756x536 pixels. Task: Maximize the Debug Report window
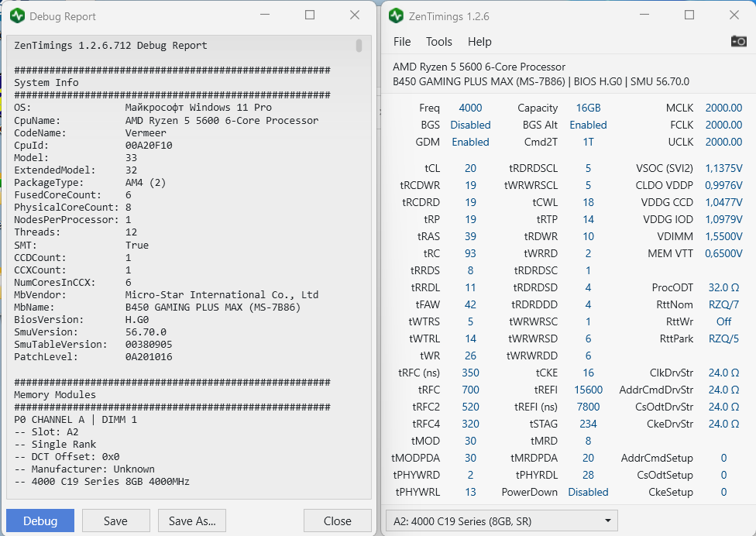310,15
